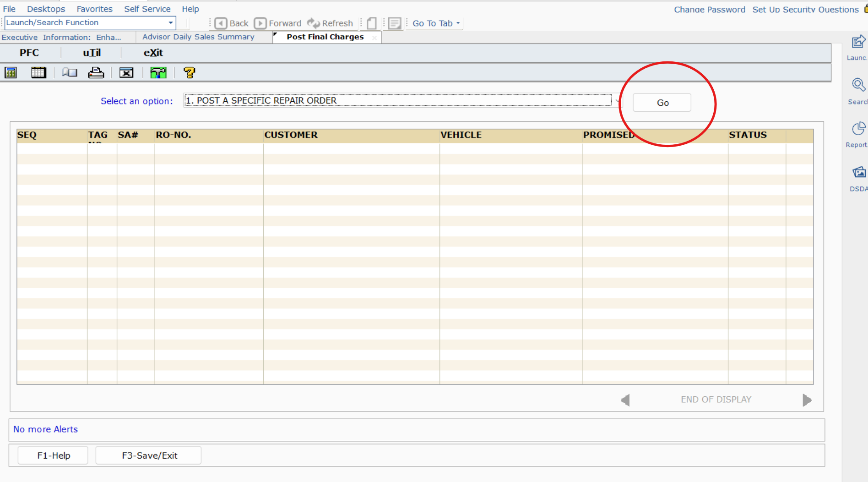Click the Go button

(x=662, y=103)
